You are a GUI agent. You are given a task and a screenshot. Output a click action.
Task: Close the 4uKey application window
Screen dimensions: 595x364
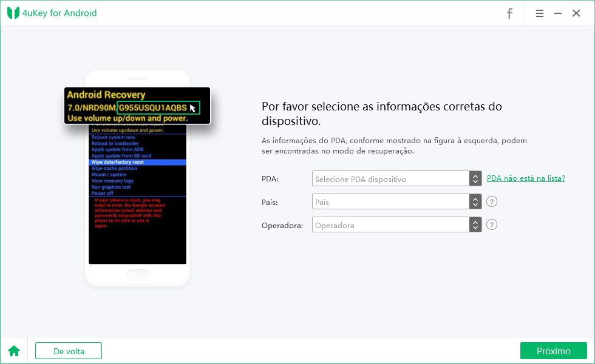576,13
